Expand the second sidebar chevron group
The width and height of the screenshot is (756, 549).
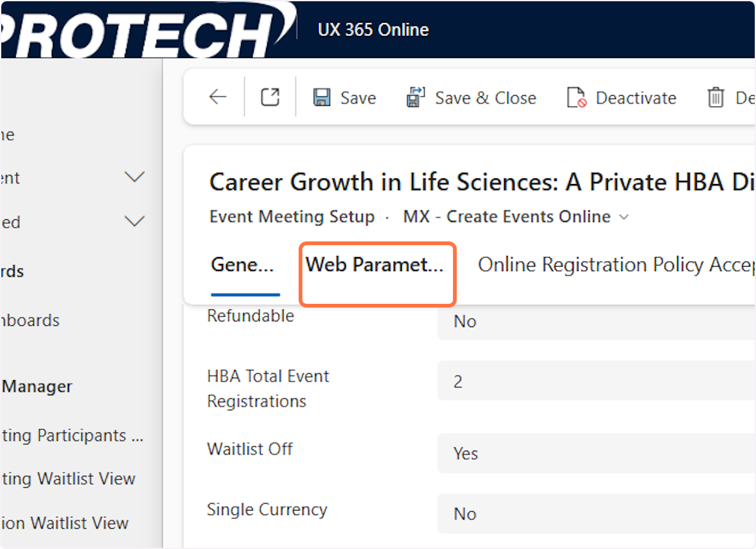[x=134, y=222]
